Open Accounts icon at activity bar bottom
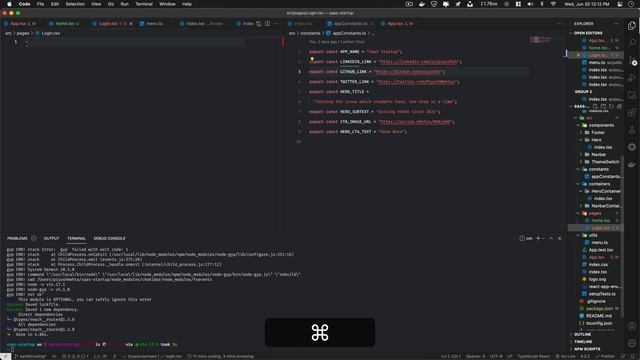The height and width of the screenshot is (360, 640). [x=632, y=326]
